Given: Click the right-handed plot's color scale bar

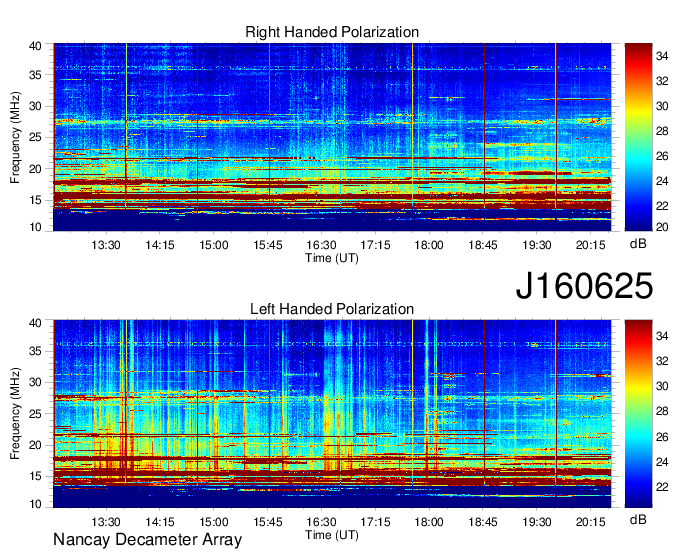Looking at the screenshot, I should (638, 137).
